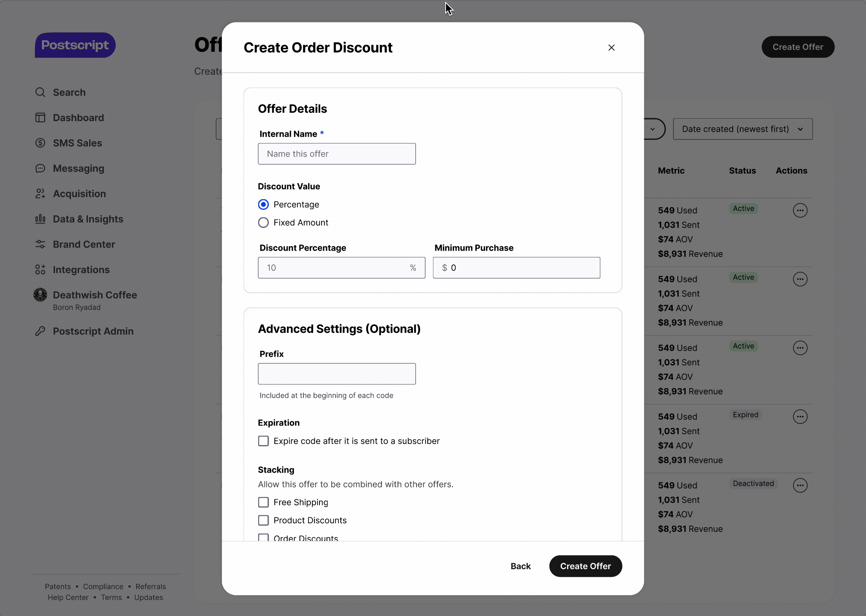The height and width of the screenshot is (616, 866).
Task: Click the Data & Insights chart icon
Action: [x=40, y=219]
